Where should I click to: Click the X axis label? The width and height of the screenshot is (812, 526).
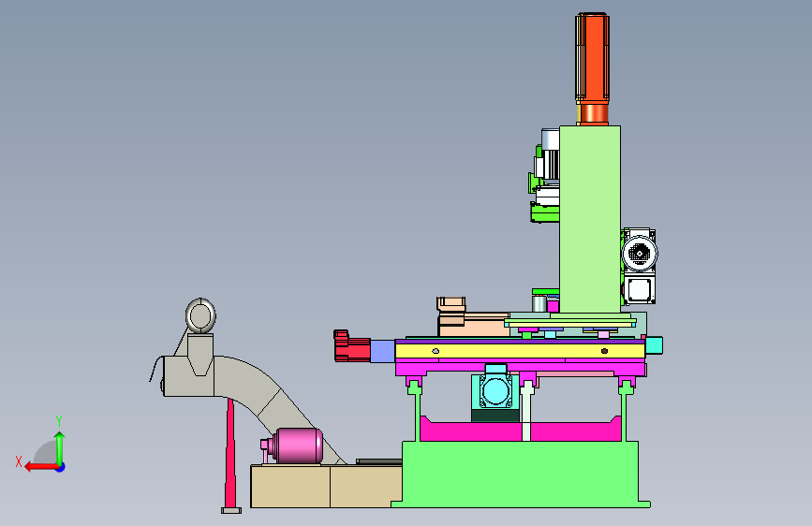[x=19, y=461]
